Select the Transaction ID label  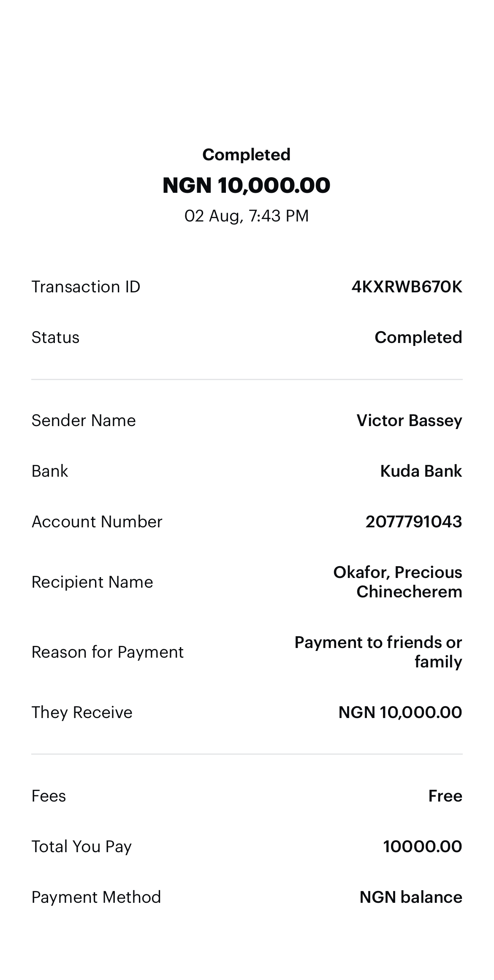click(x=86, y=287)
